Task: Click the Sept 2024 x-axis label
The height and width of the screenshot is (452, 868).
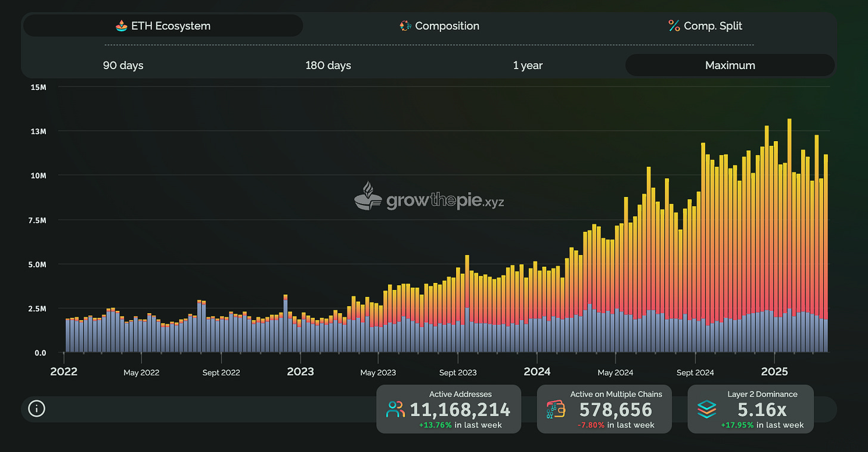Action: coord(695,373)
